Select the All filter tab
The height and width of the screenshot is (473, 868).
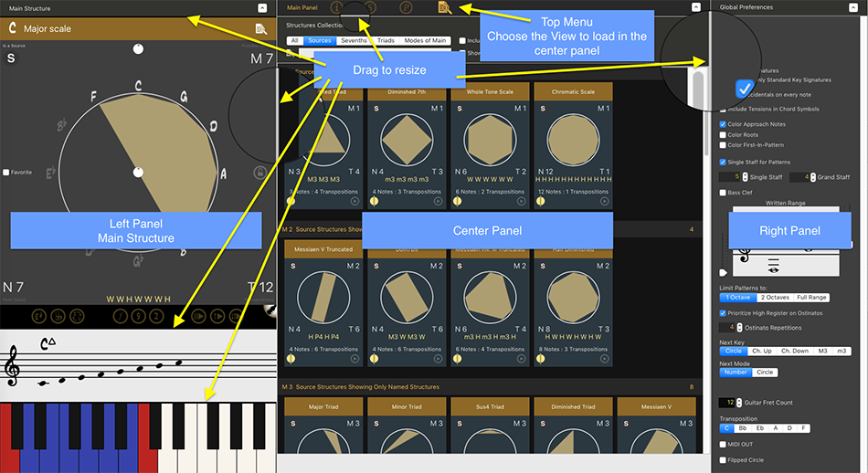[x=294, y=40]
